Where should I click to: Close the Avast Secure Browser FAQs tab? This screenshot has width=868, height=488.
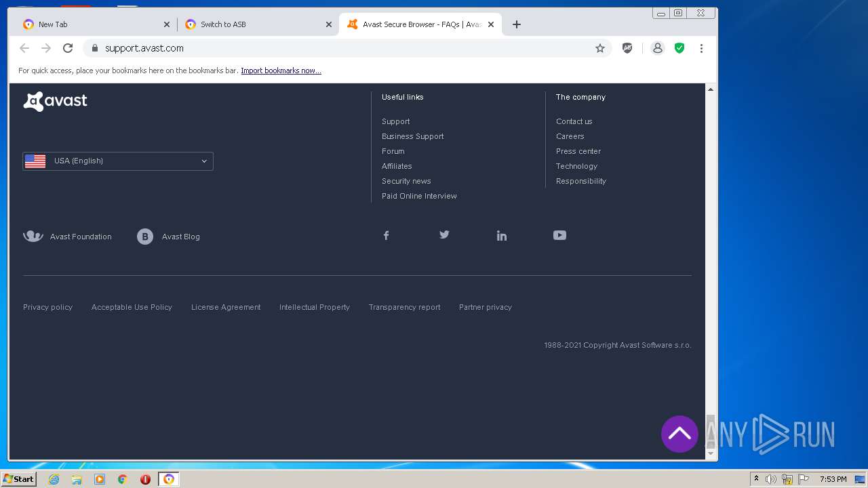[491, 24]
